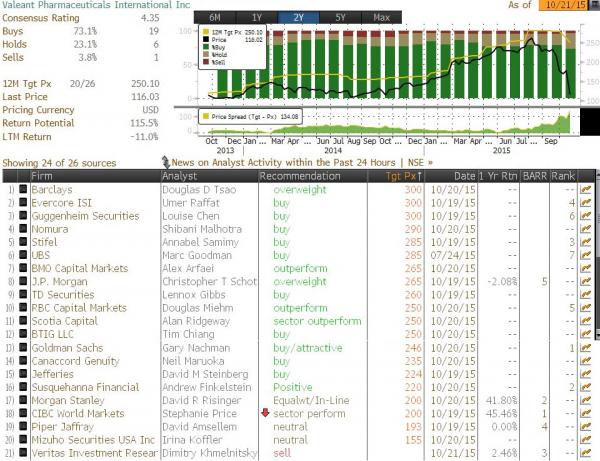Open chart icon for Veritas Investment row
This screenshot has height=461, width=600.
tap(585, 453)
